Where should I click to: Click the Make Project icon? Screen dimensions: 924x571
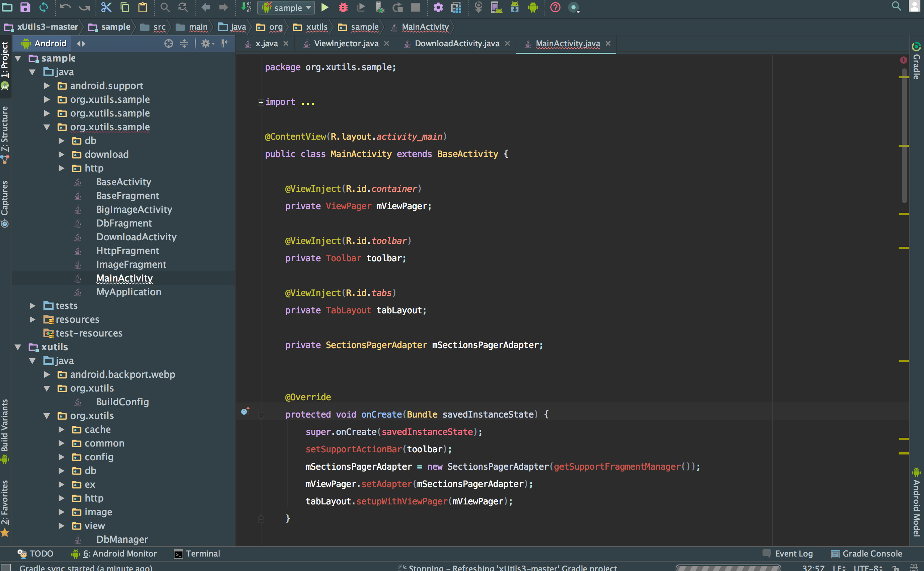pos(246,7)
